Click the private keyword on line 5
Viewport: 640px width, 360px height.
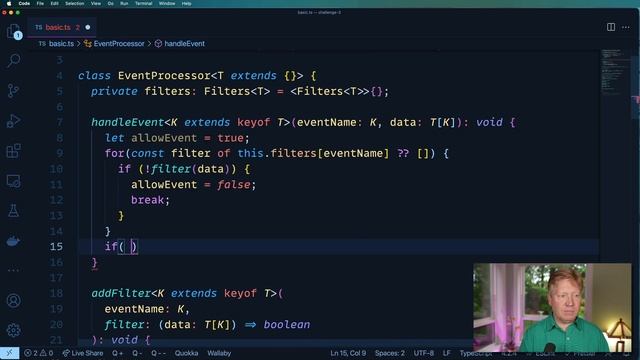(114, 91)
